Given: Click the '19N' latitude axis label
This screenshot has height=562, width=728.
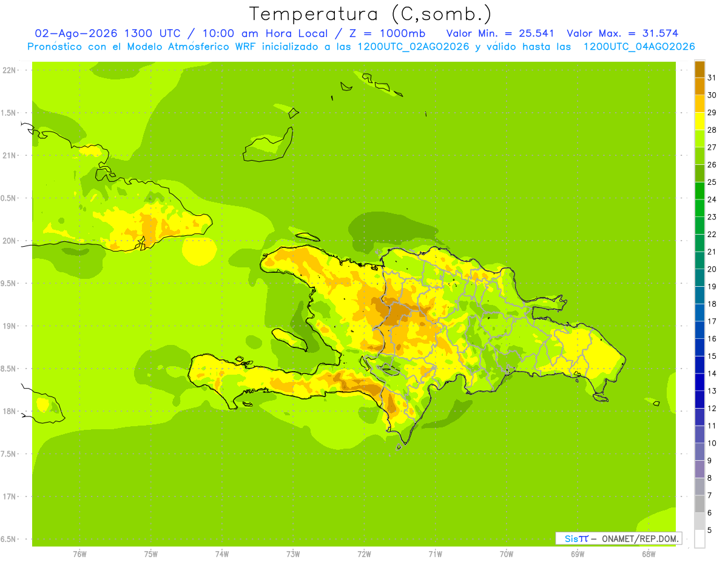Looking at the screenshot, I should click(9, 326).
